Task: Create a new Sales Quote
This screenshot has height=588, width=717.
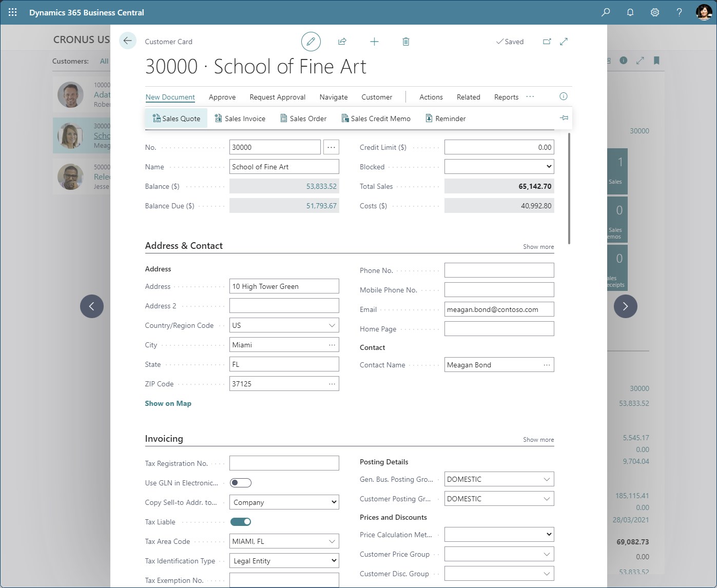Action: 176,118
